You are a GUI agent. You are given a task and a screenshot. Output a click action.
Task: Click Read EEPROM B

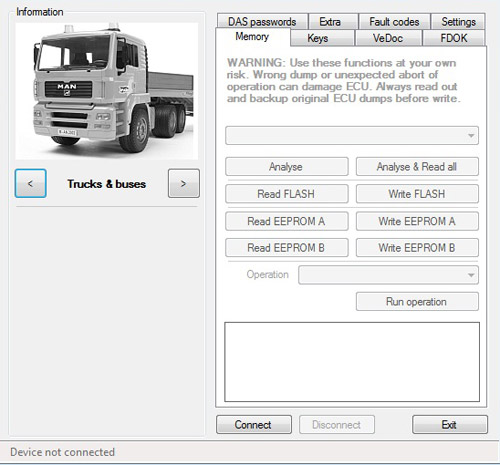pyautogui.click(x=287, y=248)
